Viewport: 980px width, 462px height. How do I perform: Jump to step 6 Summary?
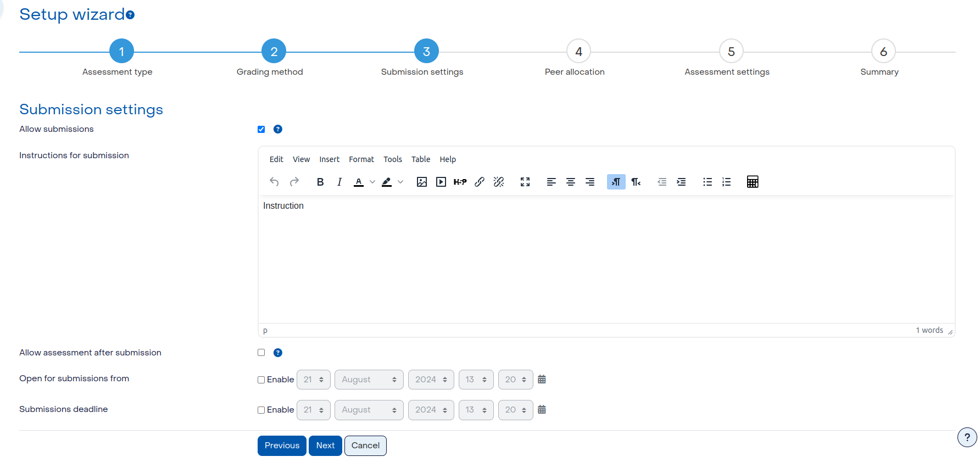(x=883, y=52)
